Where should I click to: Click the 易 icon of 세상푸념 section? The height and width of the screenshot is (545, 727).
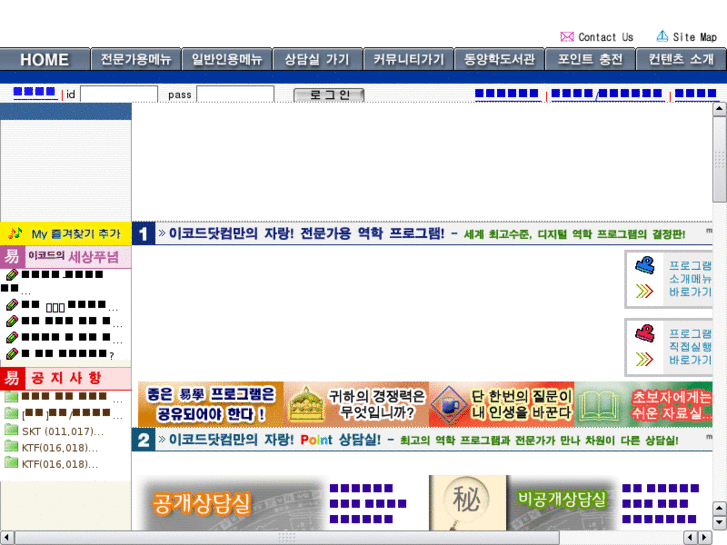12,256
